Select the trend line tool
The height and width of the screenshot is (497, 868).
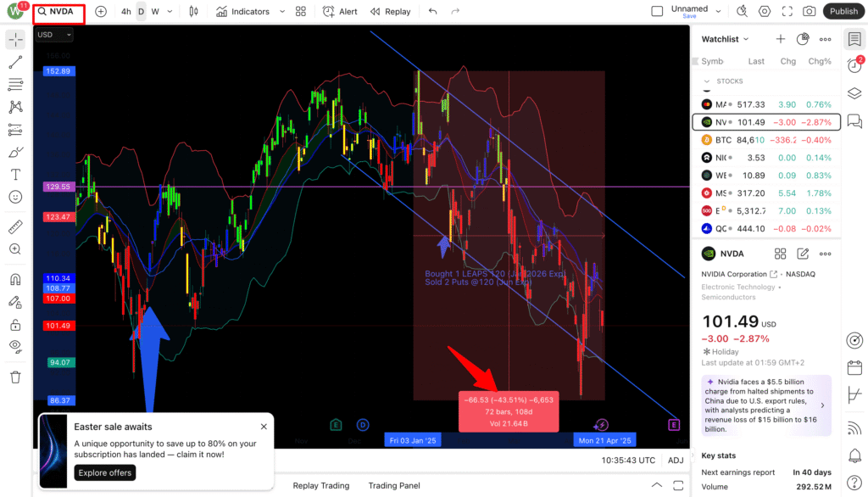(15, 62)
